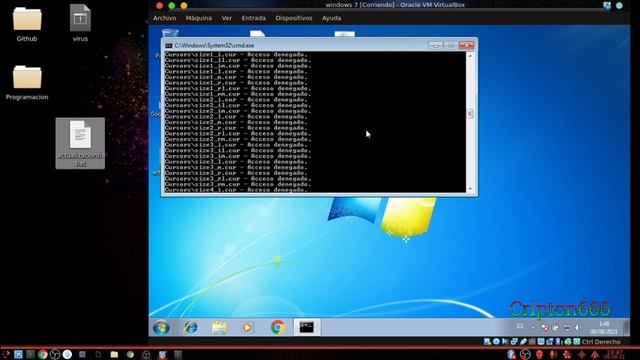
Task: Close the cmd.exe window
Action: point(466,45)
